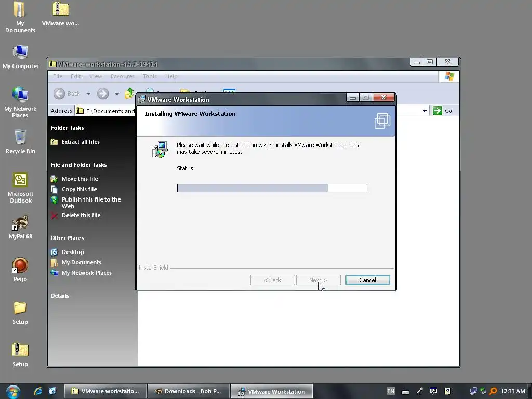Open Help menu in Explorer window
This screenshot has height=399, width=532.
pos(171,76)
